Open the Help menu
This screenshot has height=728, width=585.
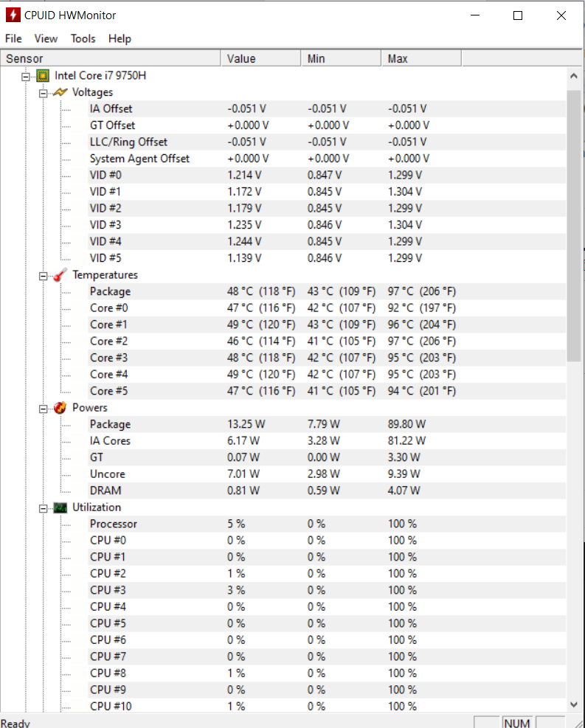tap(120, 38)
